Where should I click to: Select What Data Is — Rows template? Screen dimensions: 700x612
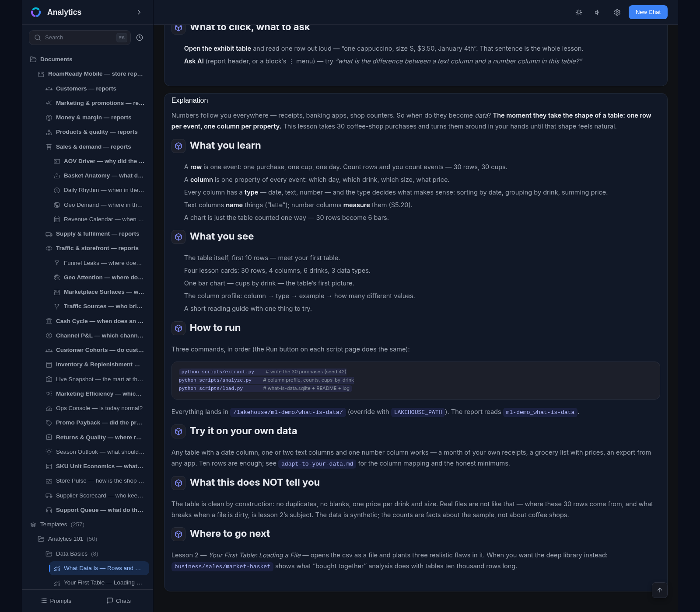(99, 568)
